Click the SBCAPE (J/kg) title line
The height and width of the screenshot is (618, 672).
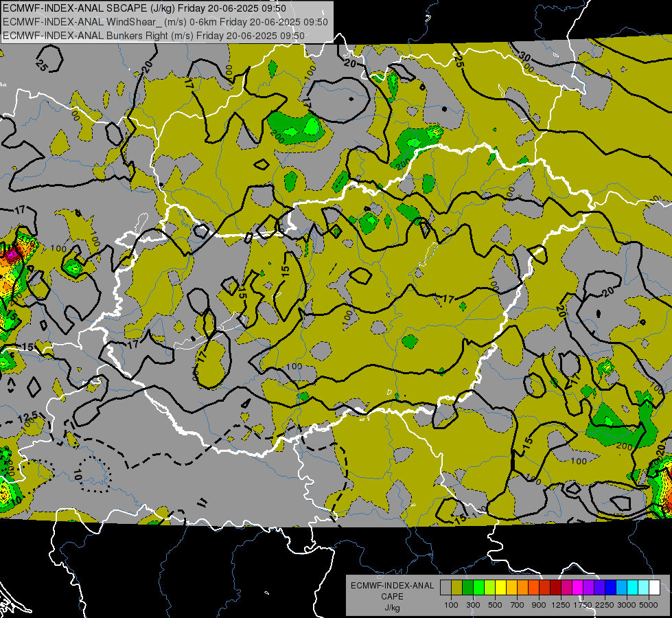click(144, 8)
